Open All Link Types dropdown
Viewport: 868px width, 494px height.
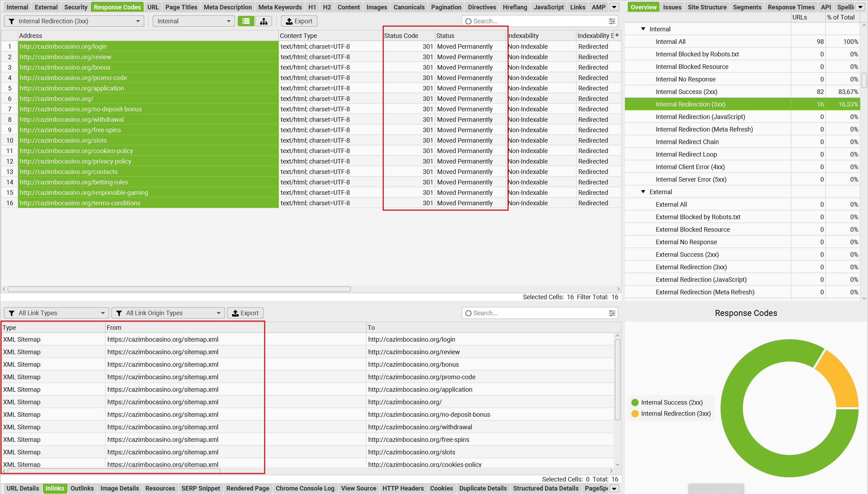(x=56, y=313)
